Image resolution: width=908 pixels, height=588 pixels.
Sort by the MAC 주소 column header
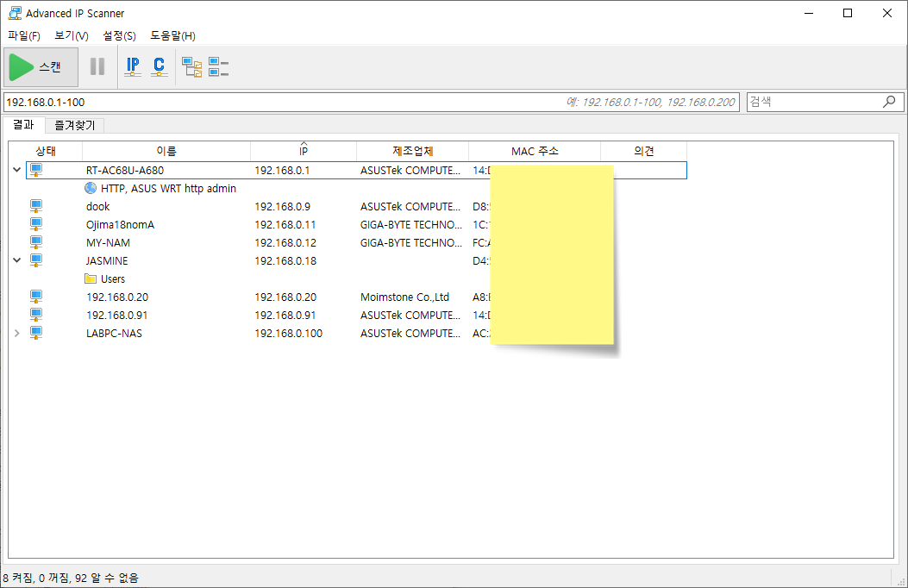pos(535,151)
